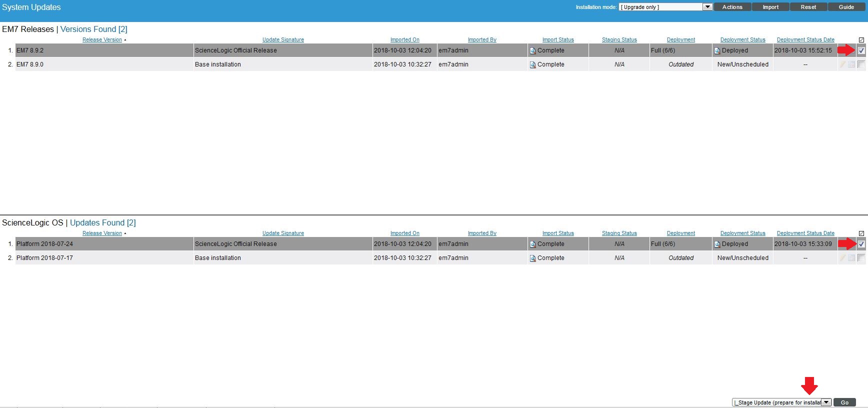
Task: Open the Actions menu
Action: [x=732, y=7]
